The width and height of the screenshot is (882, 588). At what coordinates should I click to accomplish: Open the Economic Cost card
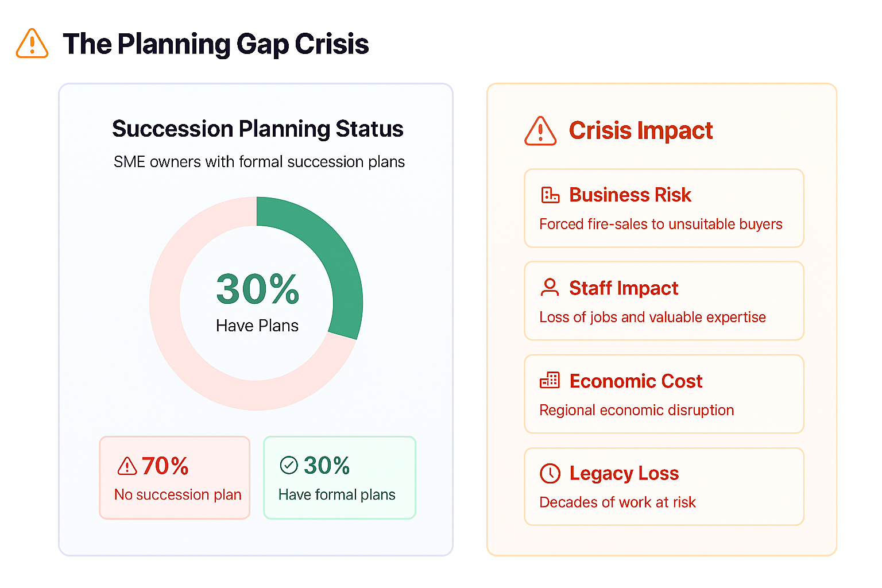click(x=664, y=394)
